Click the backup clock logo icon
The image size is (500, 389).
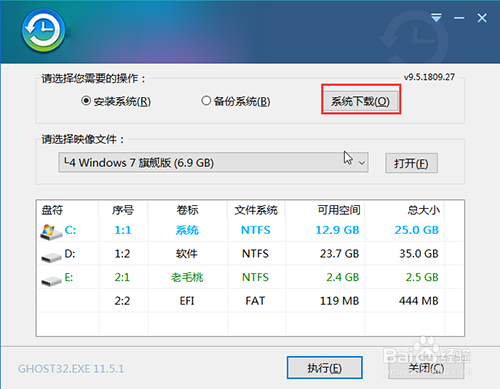click(43, 31)
